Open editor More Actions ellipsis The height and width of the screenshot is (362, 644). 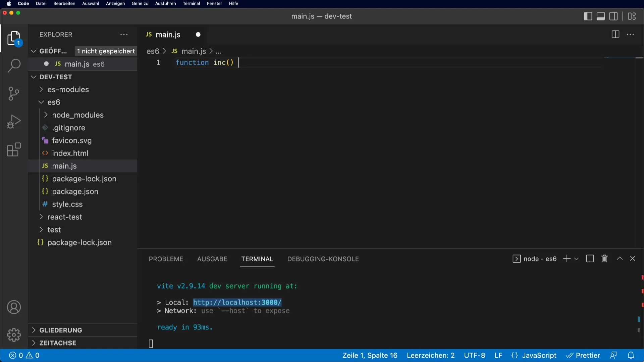point(630,34)
